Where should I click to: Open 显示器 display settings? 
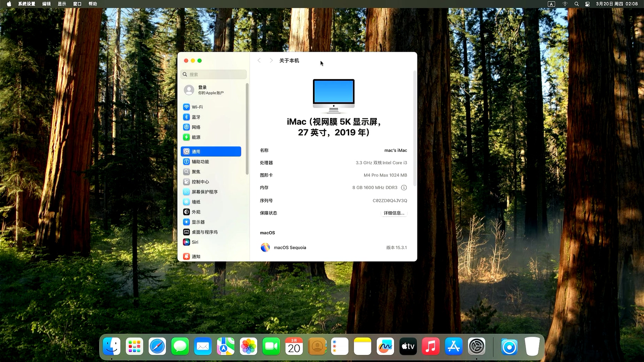211,222
